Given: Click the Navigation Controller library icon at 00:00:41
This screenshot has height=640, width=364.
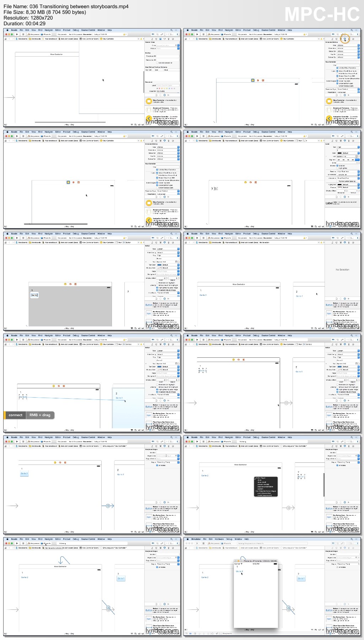Looking at the screenshot, I should [x=329, y=119].
